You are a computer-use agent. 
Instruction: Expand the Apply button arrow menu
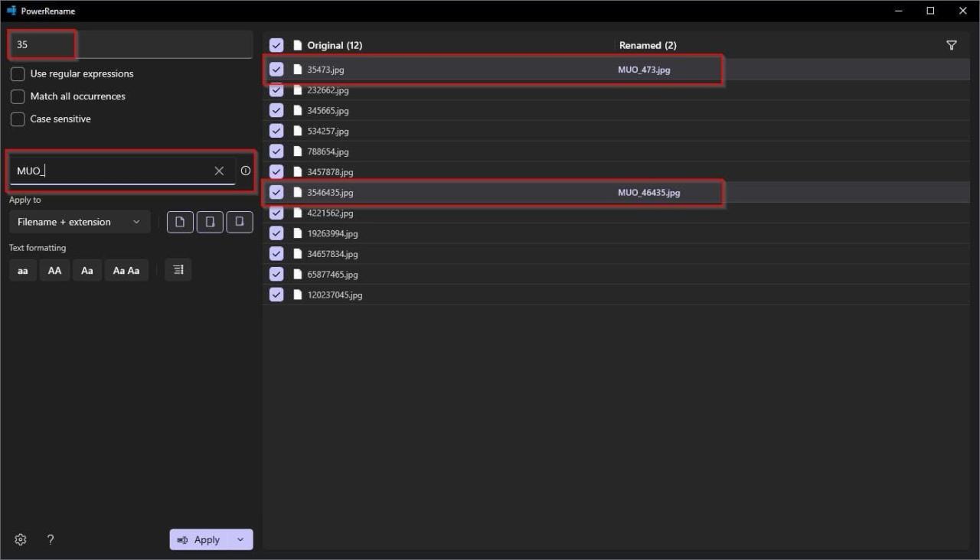pyautogui.click(x=240, y=539)
